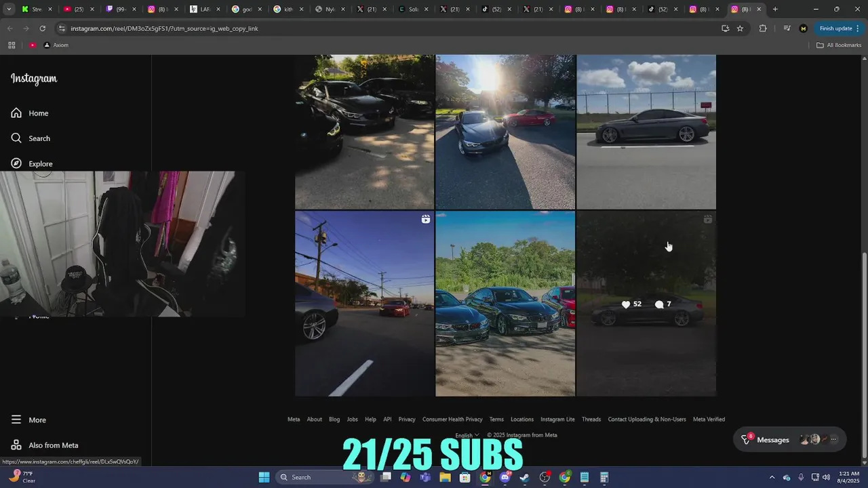This screenshot has width=868, height=488.
Task: Click the Help footer link
Action: (x=370, y=420)
